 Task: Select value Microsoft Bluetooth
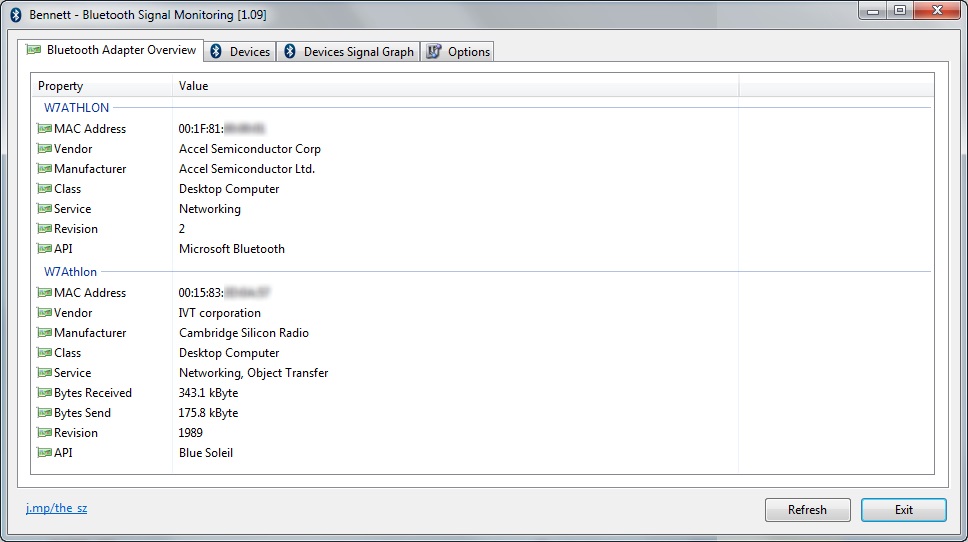(232, 249)
